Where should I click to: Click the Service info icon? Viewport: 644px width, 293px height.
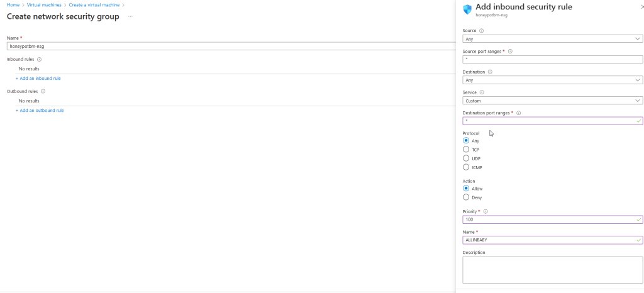click(x=482, y=92)
